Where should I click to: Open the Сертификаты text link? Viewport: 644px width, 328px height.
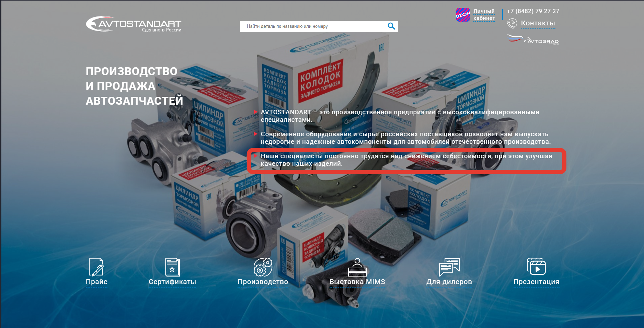pos(172,282)
